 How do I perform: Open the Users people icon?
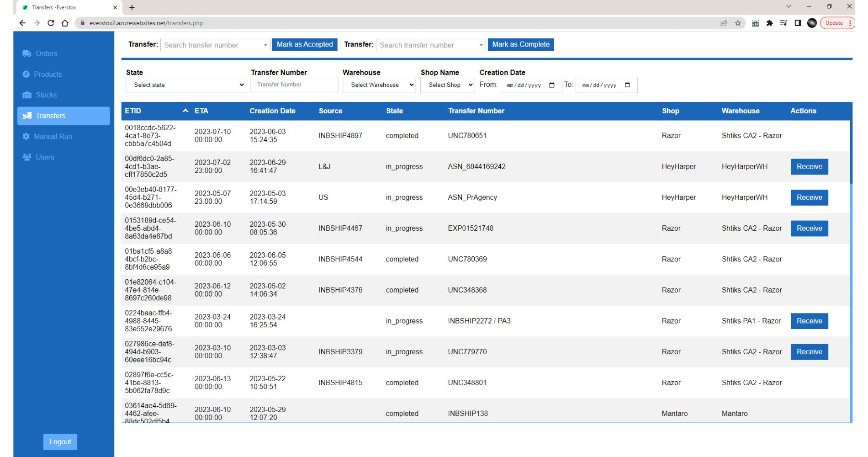pyautogui.click(x=27, y=157)
